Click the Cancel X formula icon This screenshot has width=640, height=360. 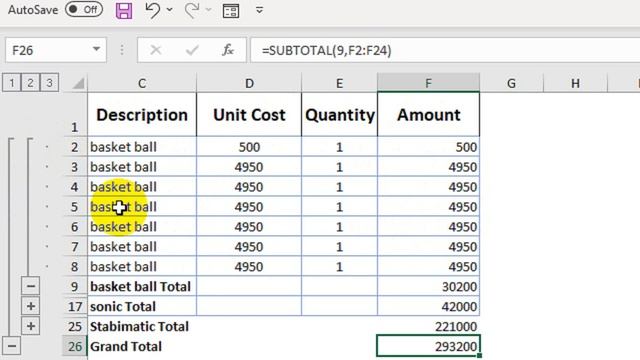pyautogui.click(x=156, y=50)
